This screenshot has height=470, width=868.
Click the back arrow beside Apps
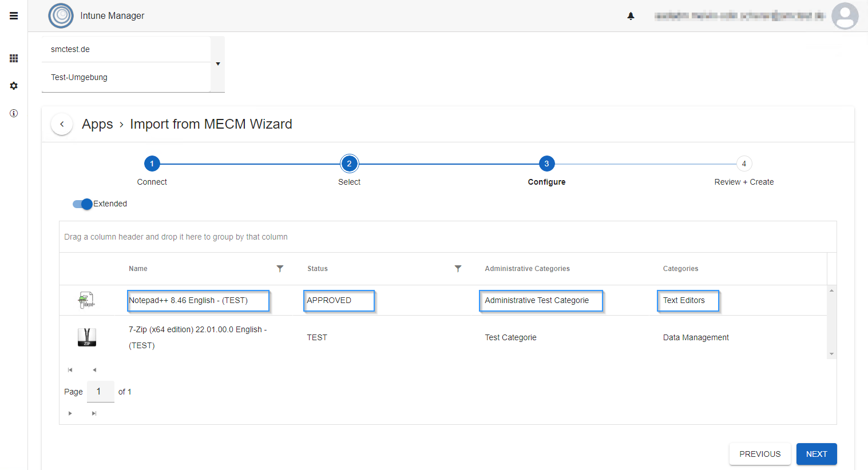click(62, 124)
